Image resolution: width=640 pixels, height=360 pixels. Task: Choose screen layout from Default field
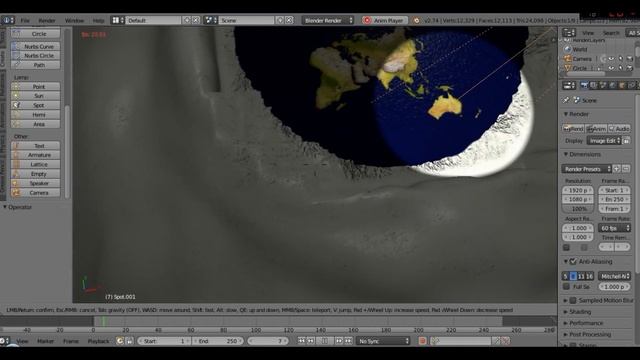[153, 20]
